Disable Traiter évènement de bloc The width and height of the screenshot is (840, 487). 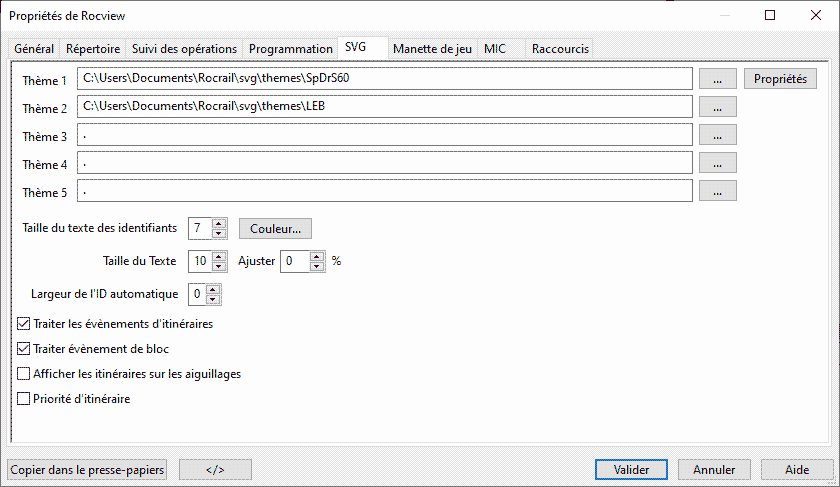click(x=25, y=349)
